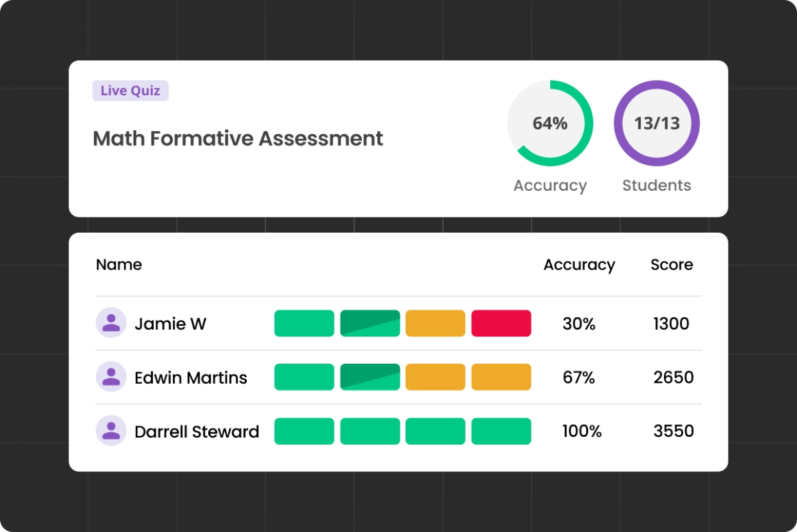797x532 pixels.
Task: Click Edwin Martins' avatar icon
Action: (x=111, y=376)
